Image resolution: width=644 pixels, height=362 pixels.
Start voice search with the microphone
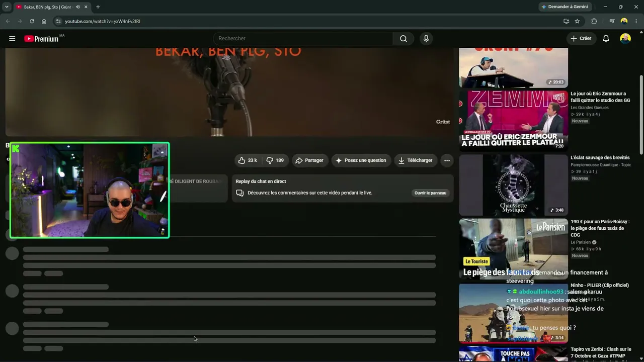426,39
